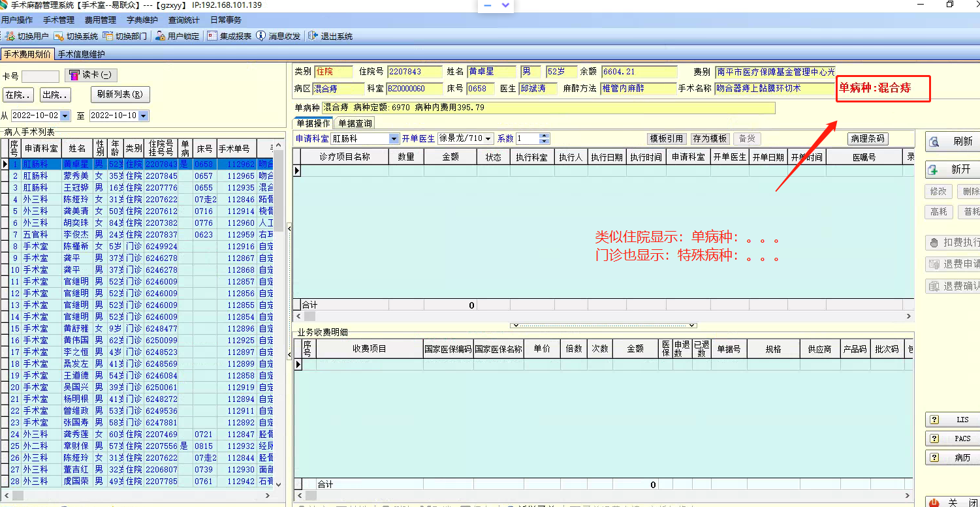Open the 病历 medical record button

[x=953, y=457]
